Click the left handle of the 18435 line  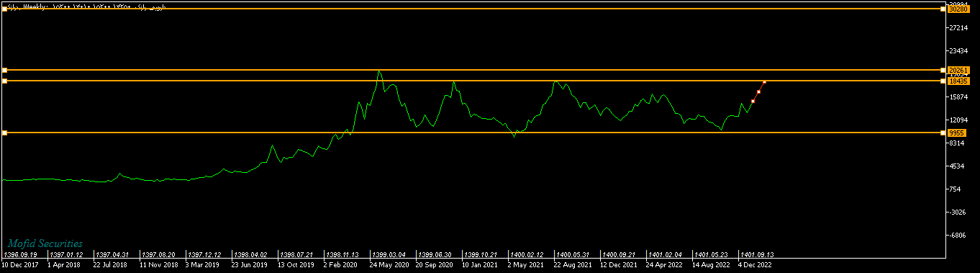4,81
